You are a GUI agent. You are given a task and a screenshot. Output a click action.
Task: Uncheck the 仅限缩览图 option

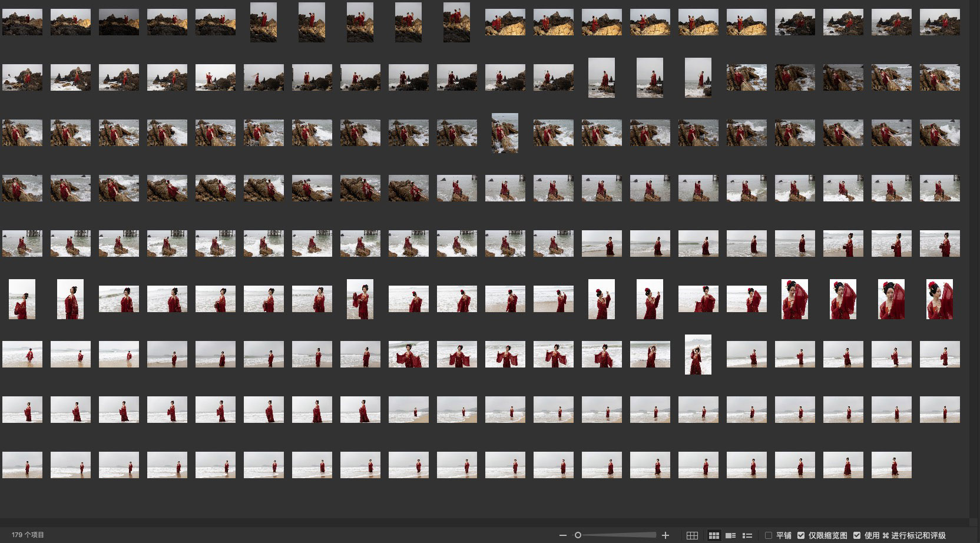(x=801, y=535)
